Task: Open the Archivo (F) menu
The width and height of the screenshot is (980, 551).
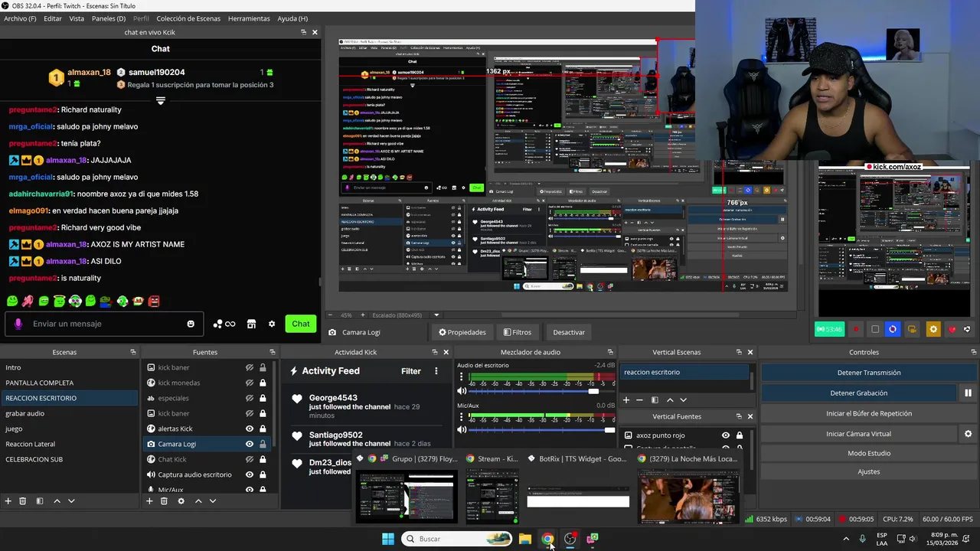Action: [20, 18]
